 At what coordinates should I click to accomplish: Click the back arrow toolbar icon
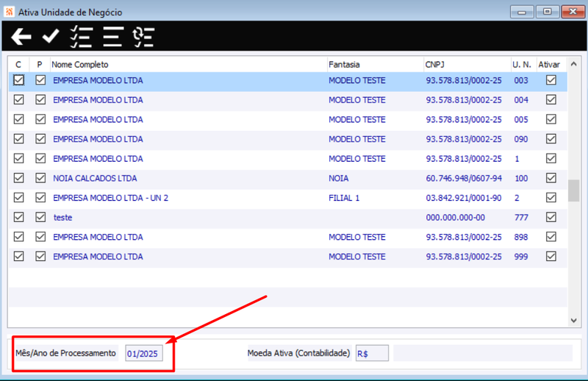21,37
